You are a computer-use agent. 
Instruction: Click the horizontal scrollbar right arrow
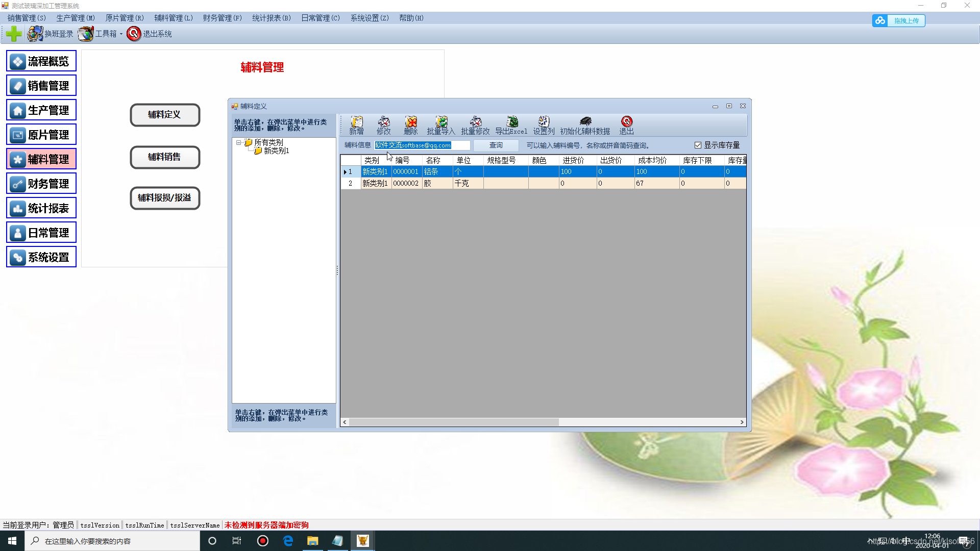coord(742,422)
